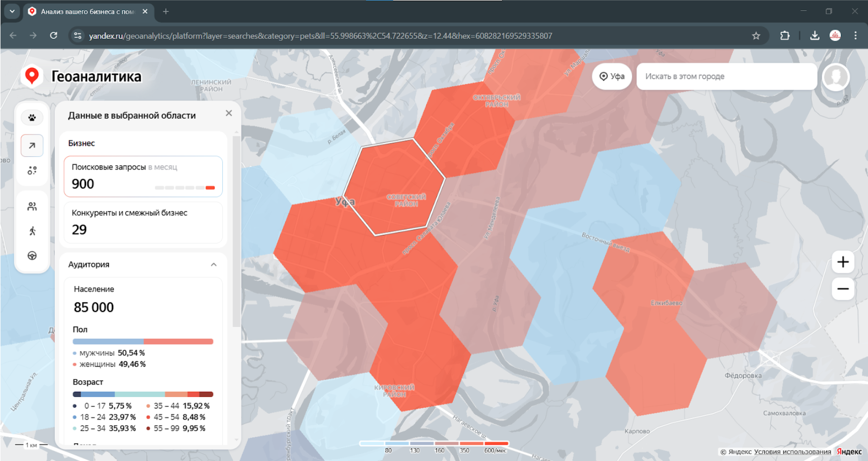
Task: Click the Поисковые запросы intensity bar
Action: 185,188
